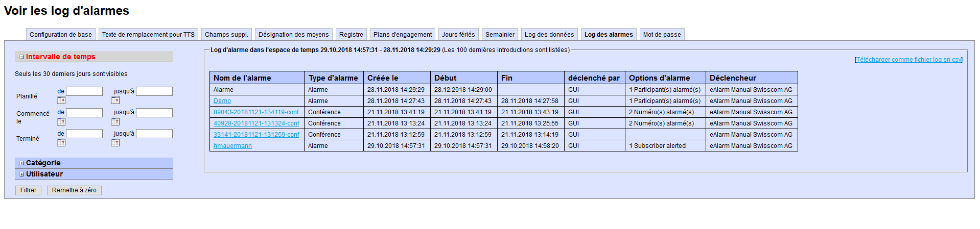Collapse the Intervalle de temps section

22,57
